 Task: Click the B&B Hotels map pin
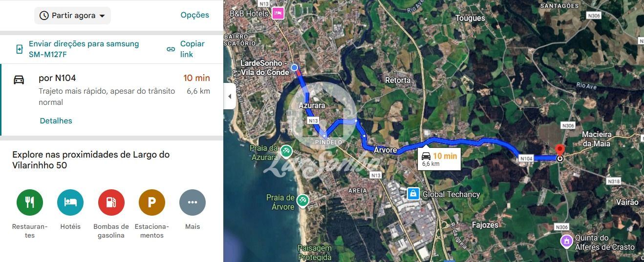tap(278, 13)
